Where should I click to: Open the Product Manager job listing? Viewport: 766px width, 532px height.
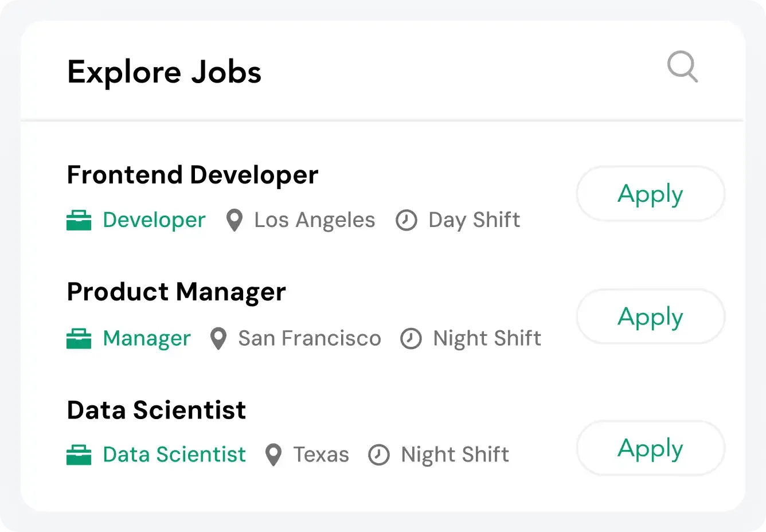click(x=176, y=292)
